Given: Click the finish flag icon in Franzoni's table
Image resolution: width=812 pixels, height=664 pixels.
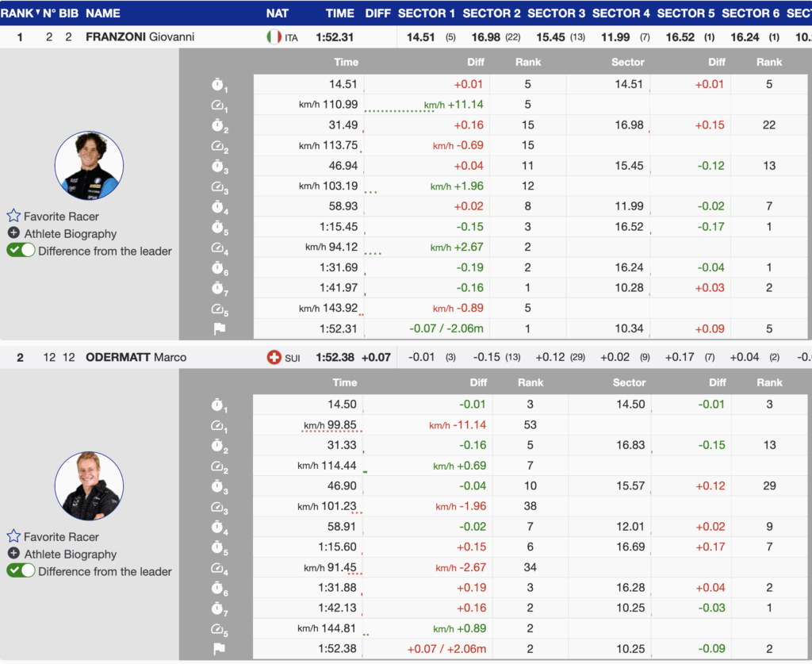Looking at the screenshot, I should (x=219, y=329).
